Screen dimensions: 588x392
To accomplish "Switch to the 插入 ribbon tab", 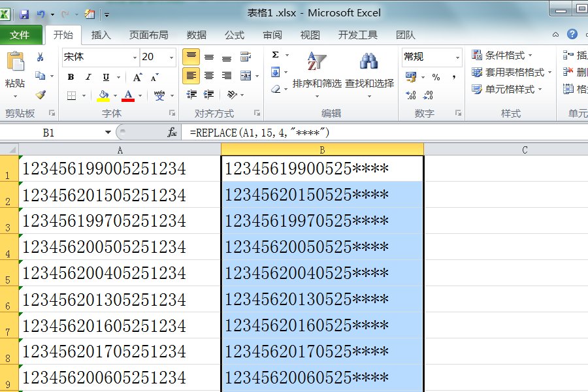I will 101,35.
